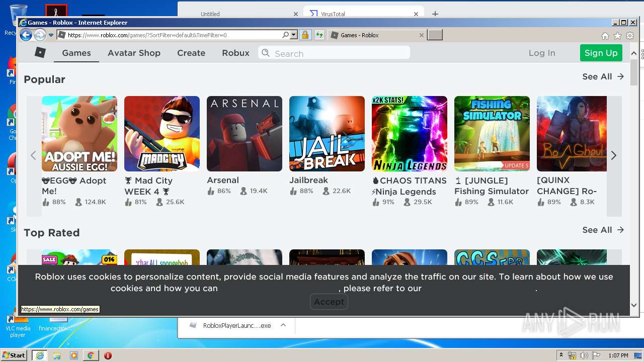This screenshot has height=362, width=644.
Task: Open Windows Media Player in taskbar
Action: [x=74, y=355]
